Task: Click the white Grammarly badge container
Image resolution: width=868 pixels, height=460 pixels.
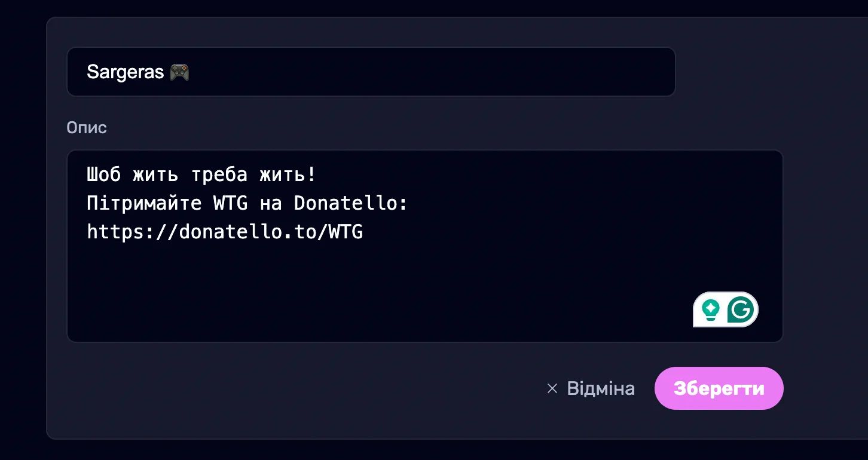Action: pos(725,309)
